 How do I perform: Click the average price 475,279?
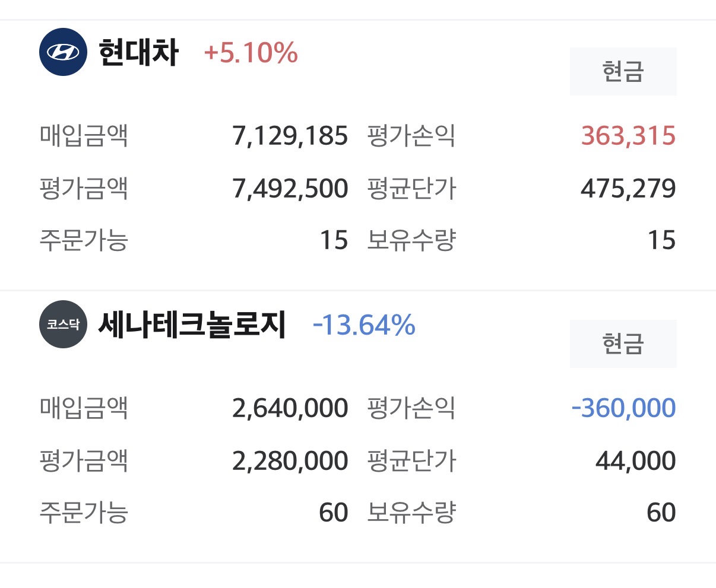click(x=628, y=189)
